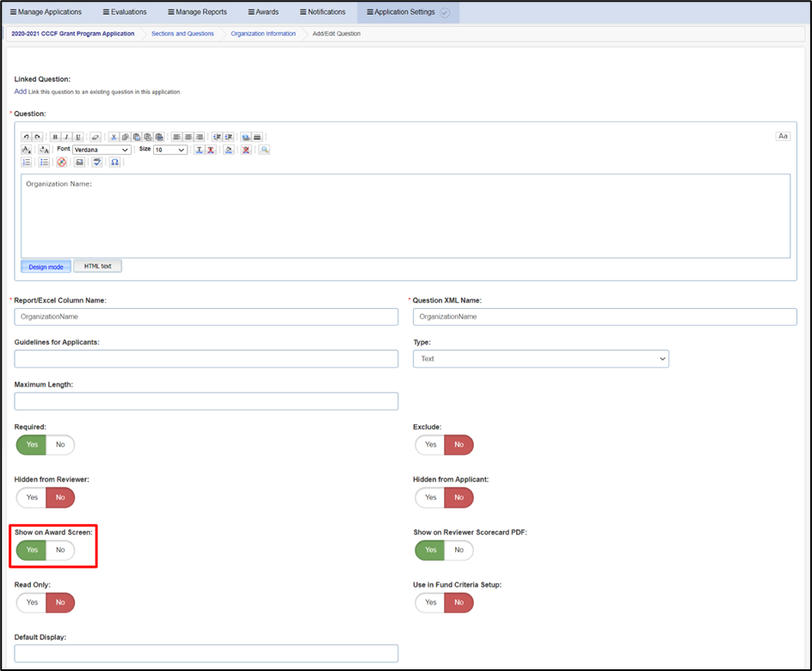This screenshot has height=671, width=812.
Task: Open the font Size dropdown
Action: 169,150
